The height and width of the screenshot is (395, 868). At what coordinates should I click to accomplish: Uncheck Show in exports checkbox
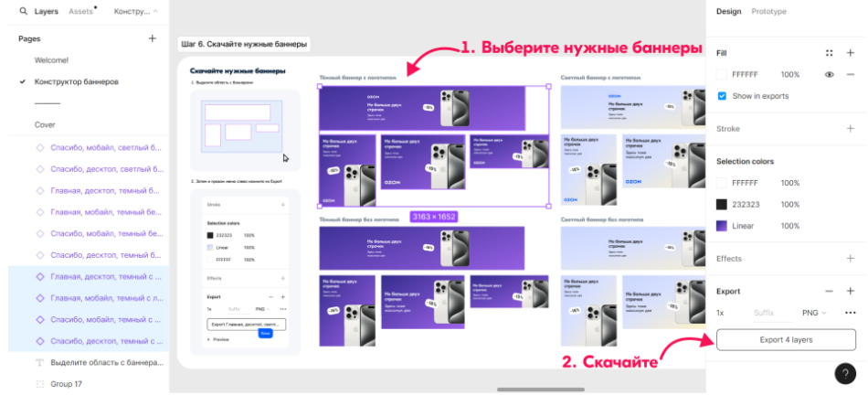pyautogui.click(x=722, y=96)
